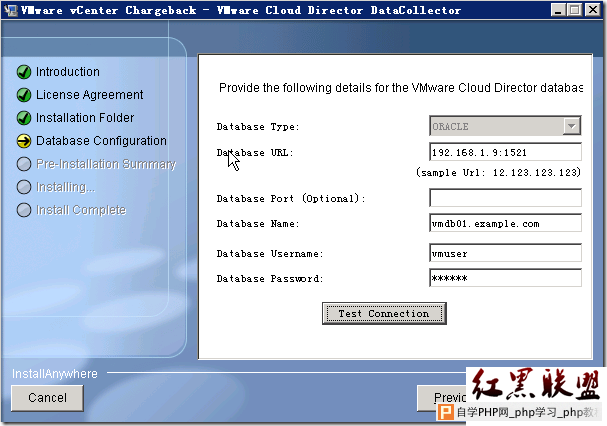Screen dimensions: 607x426
Task: Click the ORACLE database type combo box
Action: pos(505,126)
